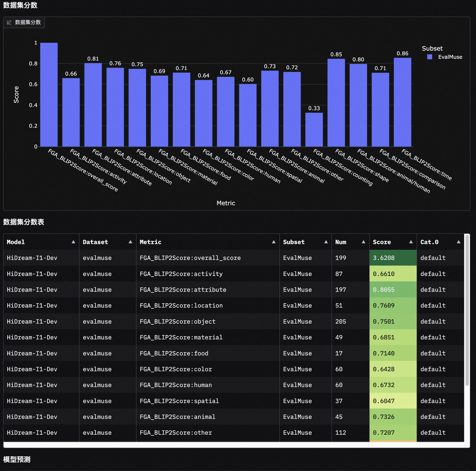The image size is (476, 471).
Task: Sort table by Score column arrow
Action: point(411,242)
